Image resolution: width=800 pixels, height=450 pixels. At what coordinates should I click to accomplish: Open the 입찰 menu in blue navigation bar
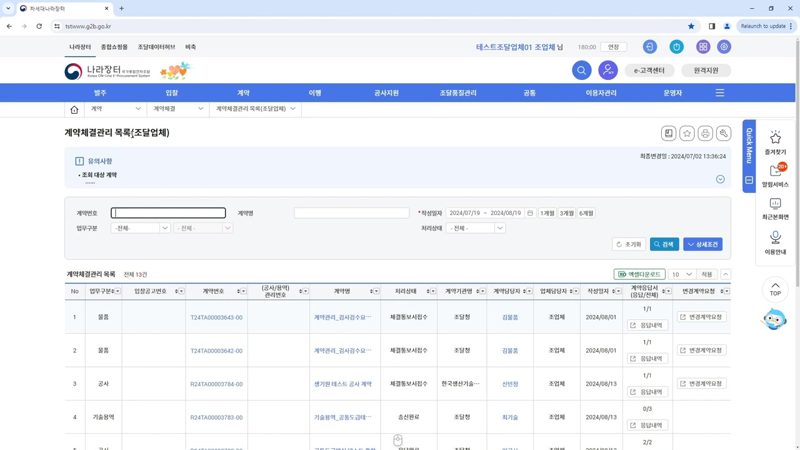[x=171, y=93]
